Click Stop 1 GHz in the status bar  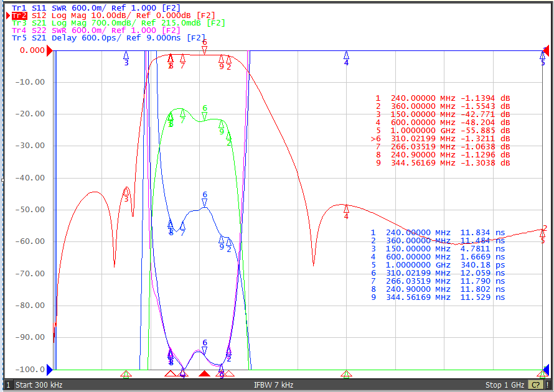pyautogui.click(x=505, y=385)
